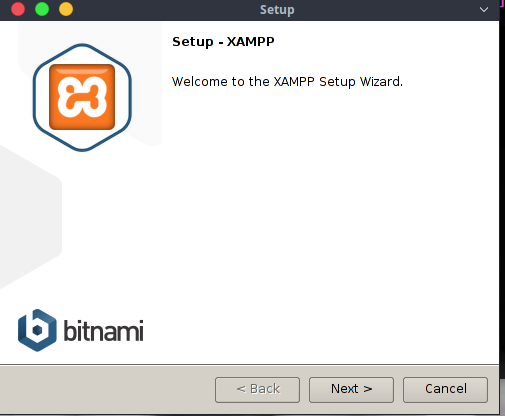Select the 'Setup - XAMPP' heading

click(223, 42)
